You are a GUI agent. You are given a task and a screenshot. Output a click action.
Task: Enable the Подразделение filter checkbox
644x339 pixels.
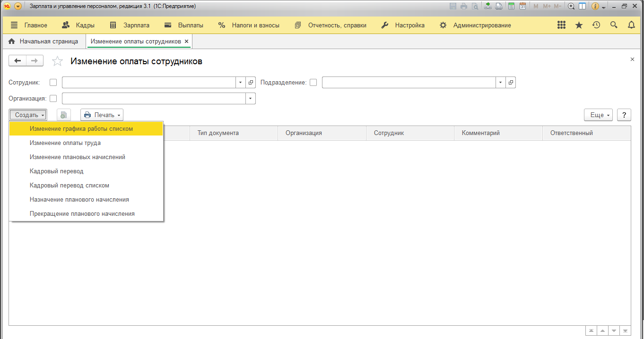pyautogui.click(x=313, y=83)
